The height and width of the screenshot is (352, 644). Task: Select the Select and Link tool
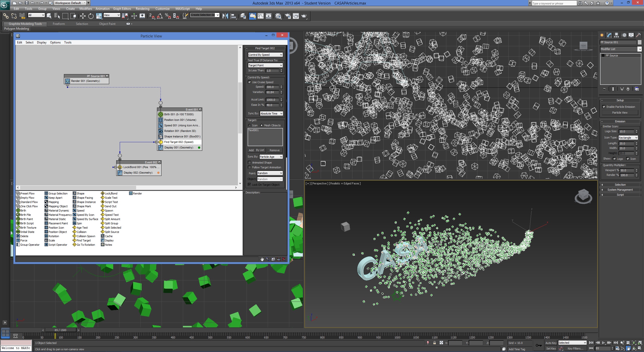[6, 16]
